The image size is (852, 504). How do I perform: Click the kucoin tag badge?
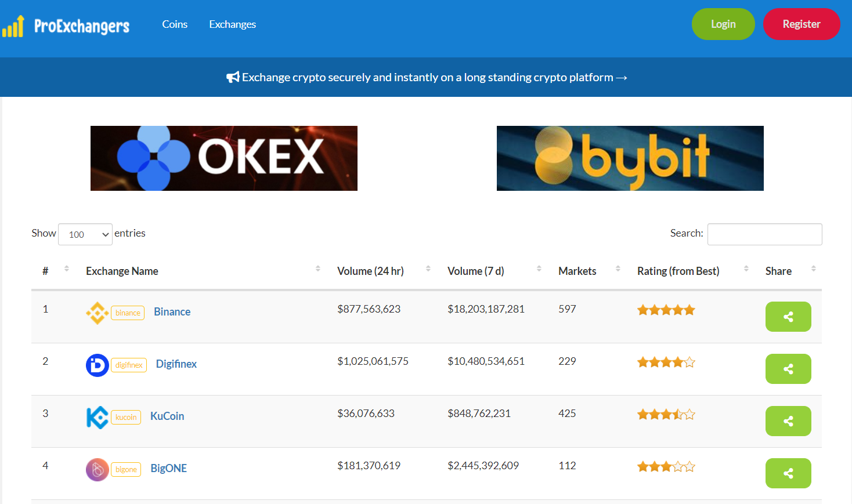(x=126, y=418)
